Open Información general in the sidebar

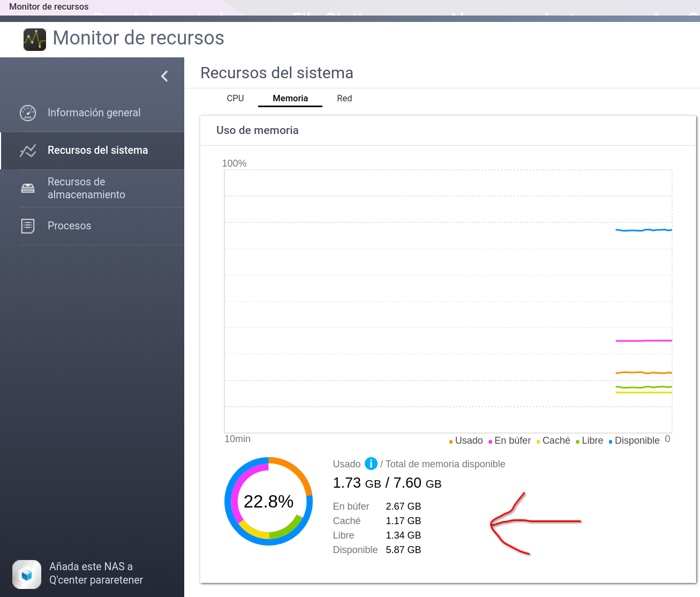[94, 113]
